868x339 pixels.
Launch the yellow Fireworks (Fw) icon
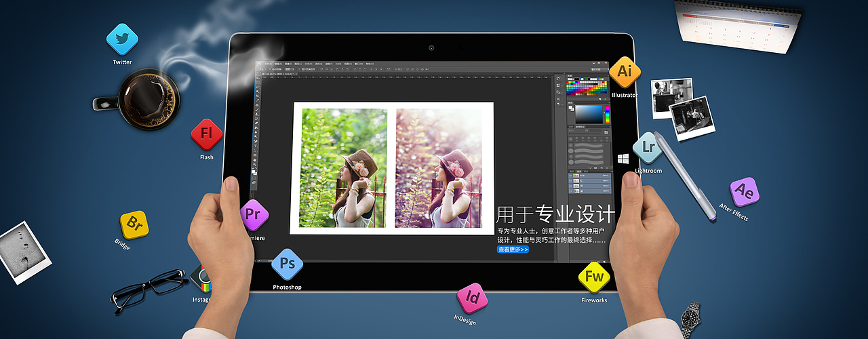click(x=594, y=277)
